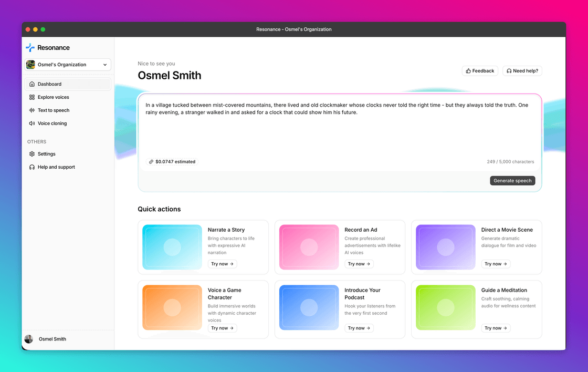The width and height of the screenshot is (588, 372).
Task: Open Voice cloning section
Action: pyautogui.click(x=68, y=123)
